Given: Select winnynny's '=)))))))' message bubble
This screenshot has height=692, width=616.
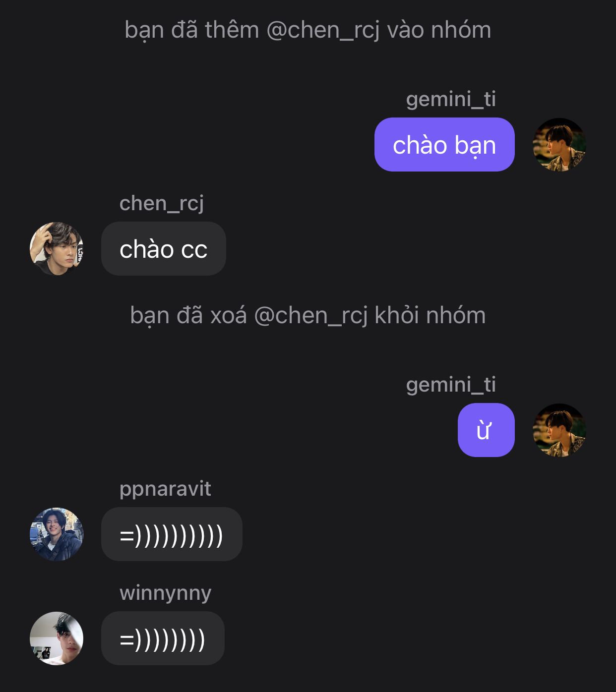Looking at the screenshot, I should click(x=163, y=638).
